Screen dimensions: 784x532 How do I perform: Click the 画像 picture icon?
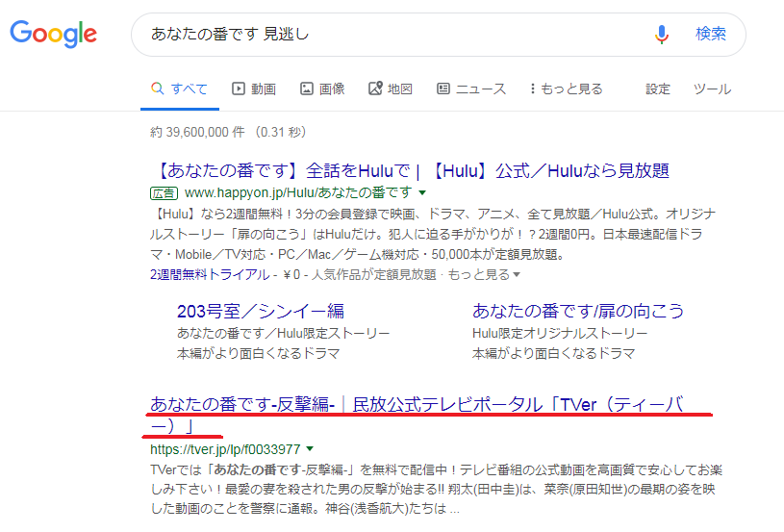pyautogui.click(x=307, y=89)
